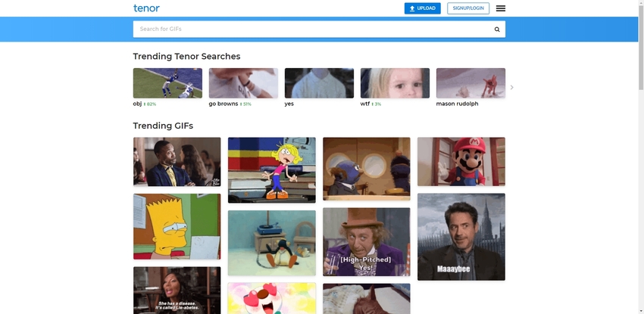644x314 pixels.
Task: Open the blonde cartoon girl GIF
Action: 271,169
